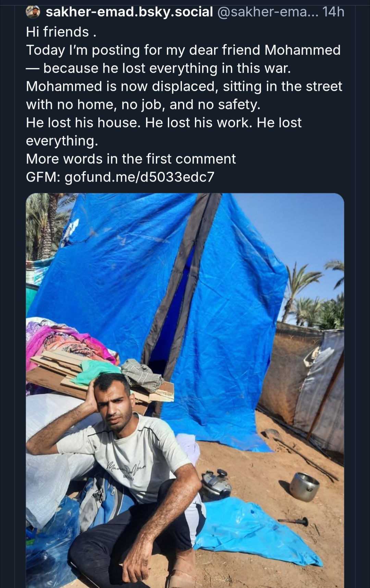Open the poster's profile avatar

[33, 12]
